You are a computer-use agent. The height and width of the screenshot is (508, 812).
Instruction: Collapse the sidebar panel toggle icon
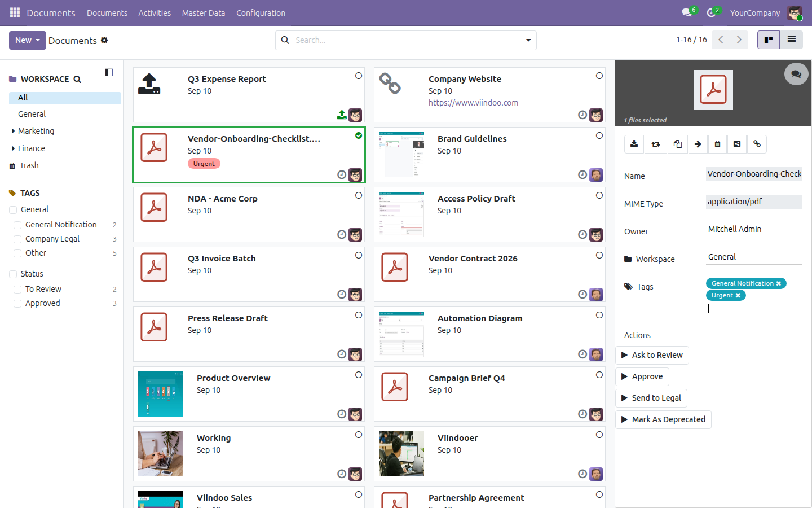[x=109, y=72]
